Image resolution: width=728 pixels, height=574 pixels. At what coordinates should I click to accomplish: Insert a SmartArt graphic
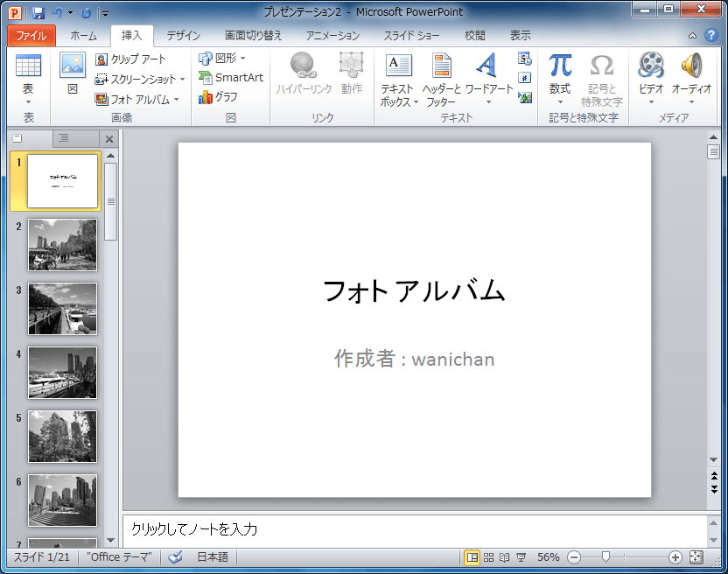coord(231,78)
